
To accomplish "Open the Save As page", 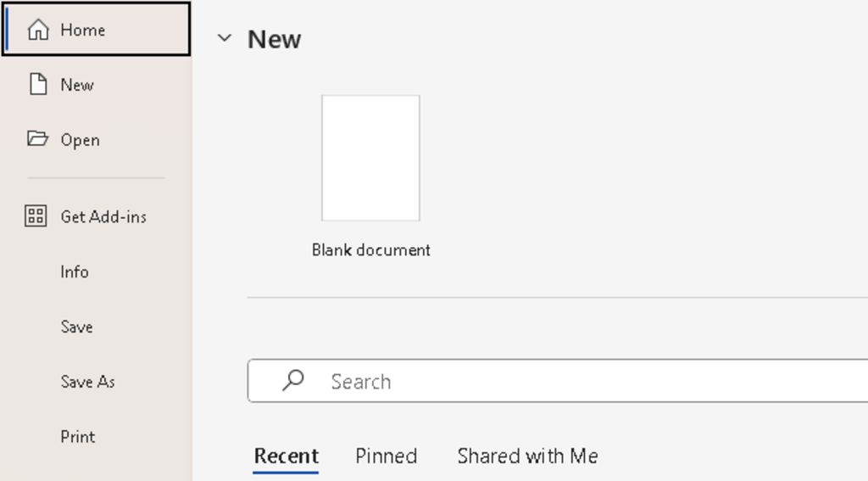I will (x=87, y=381).
